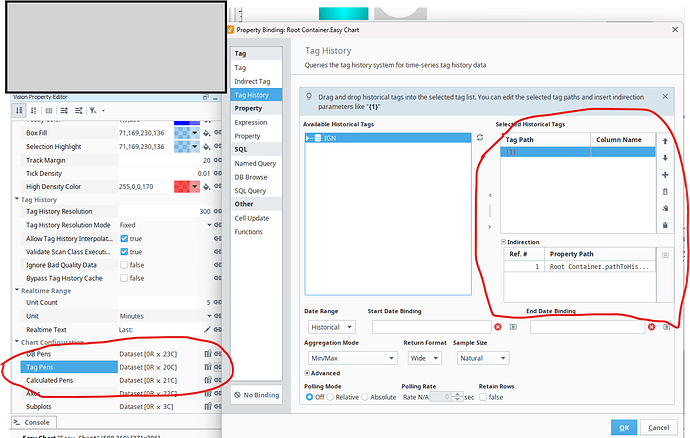Dismiss the drag and drop hint banner
Screen dimensions: 690x438
(665, 96)
